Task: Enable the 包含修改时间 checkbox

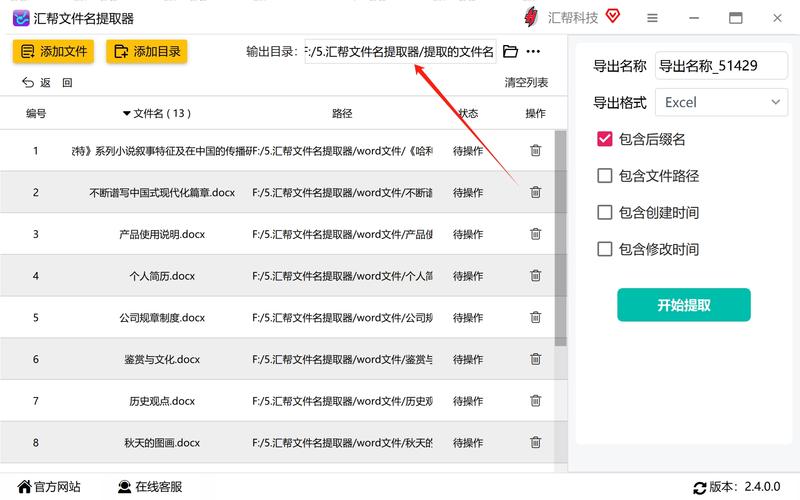Action: click(605, 249)
